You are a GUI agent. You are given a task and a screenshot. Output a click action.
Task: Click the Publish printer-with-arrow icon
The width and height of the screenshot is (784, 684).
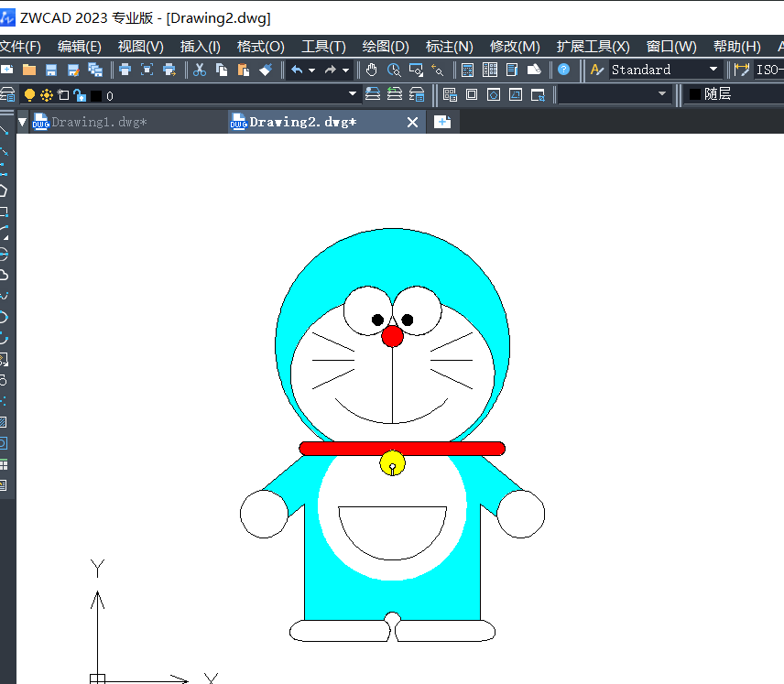pos(169,70)
